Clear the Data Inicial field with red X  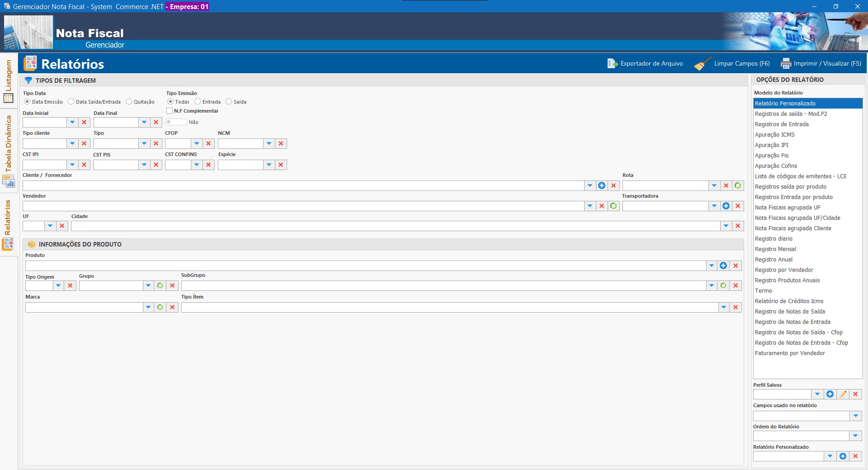coord(84,122)
